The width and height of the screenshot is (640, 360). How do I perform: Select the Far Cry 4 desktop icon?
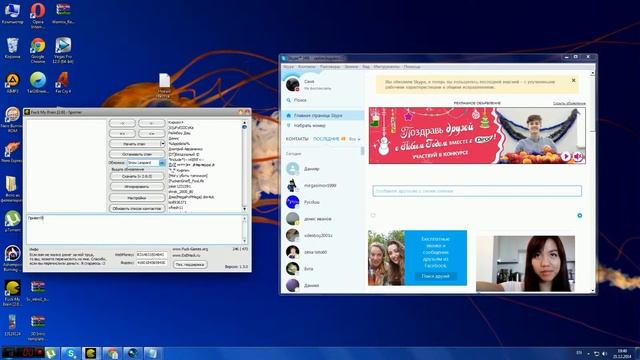click(63, 83)
